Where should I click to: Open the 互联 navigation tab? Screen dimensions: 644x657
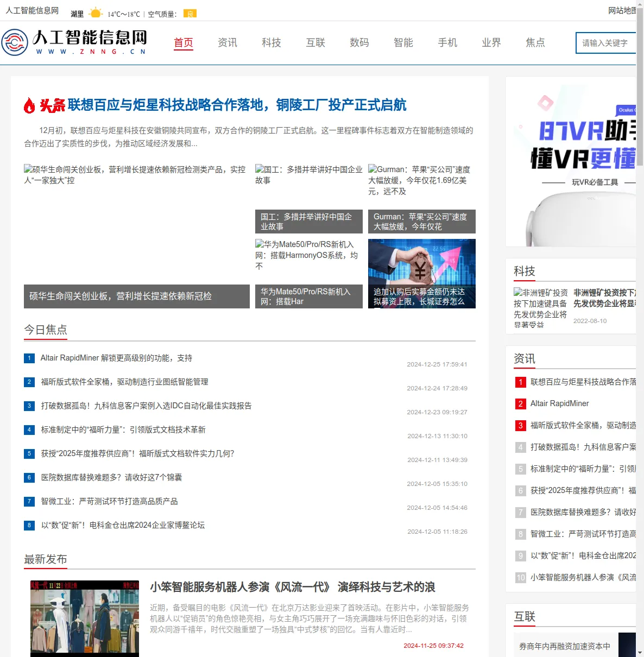point(315,42)
